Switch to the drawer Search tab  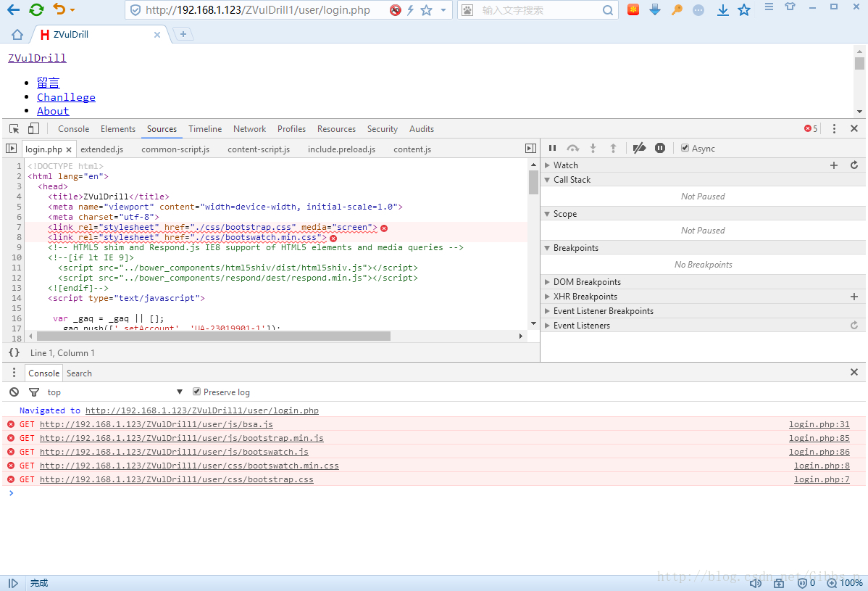pos(79,373)
